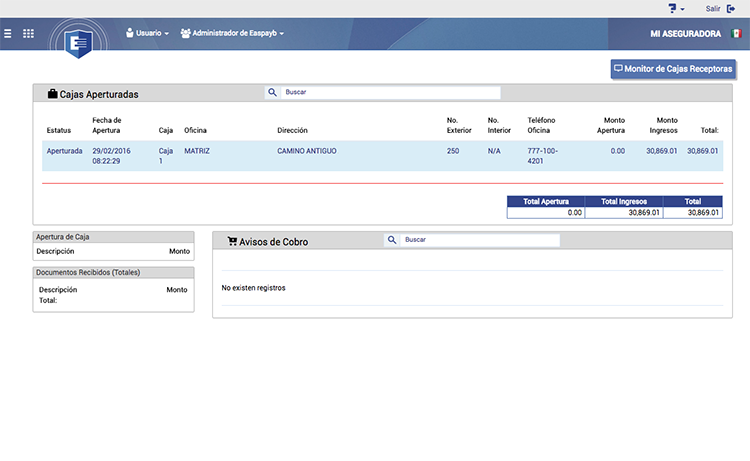Click Monto Apertura value 0.00 in row
Image resolution: width=750 pixels, height=461 pixels.
(x=618, y=151)
